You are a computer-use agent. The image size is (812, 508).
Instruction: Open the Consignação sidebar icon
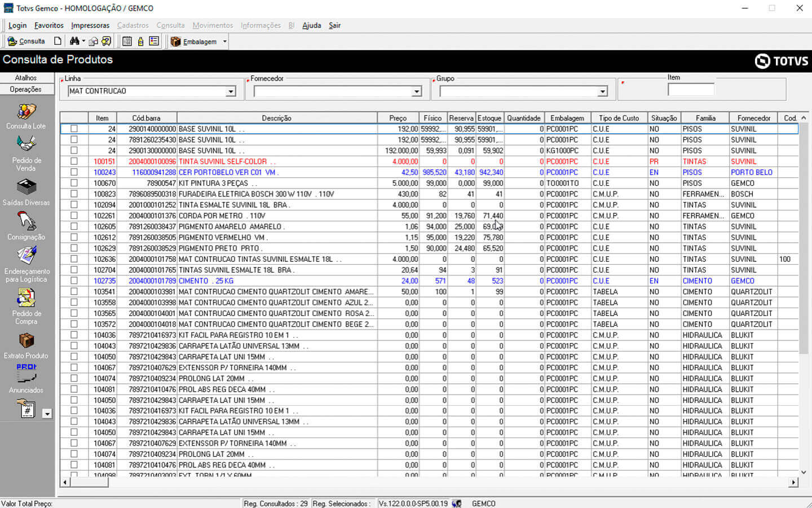[x=26, y=221]
